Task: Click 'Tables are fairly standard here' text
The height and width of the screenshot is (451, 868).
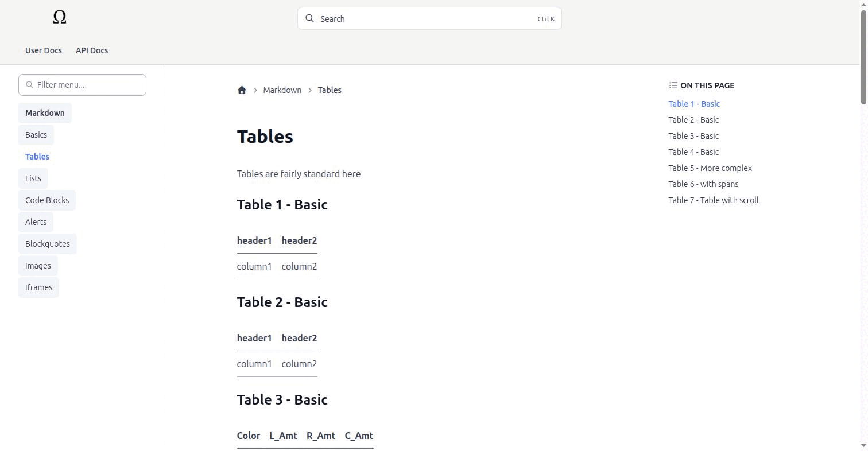Action: point(299,174)
